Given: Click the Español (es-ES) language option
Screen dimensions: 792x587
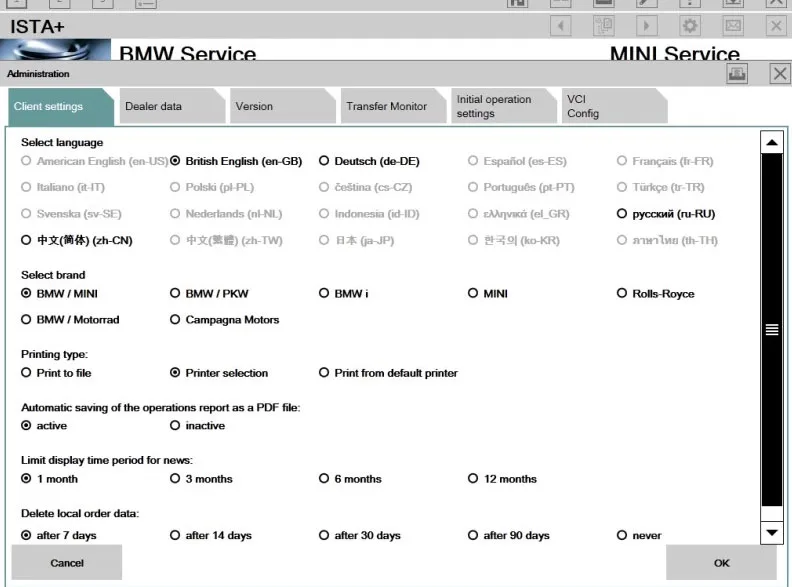Looking at the screenshot, I should point(517,161).
